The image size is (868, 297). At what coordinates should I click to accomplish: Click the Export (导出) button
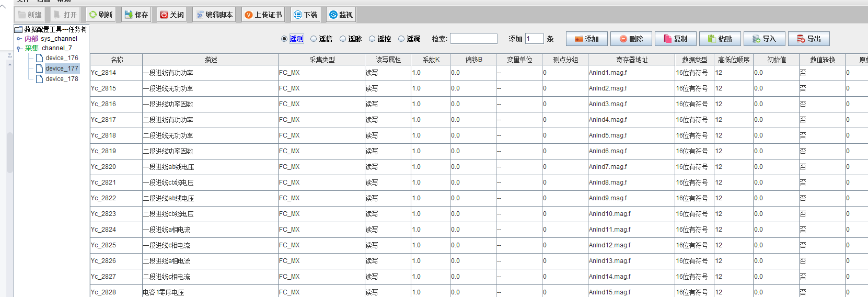coord(808,39)
